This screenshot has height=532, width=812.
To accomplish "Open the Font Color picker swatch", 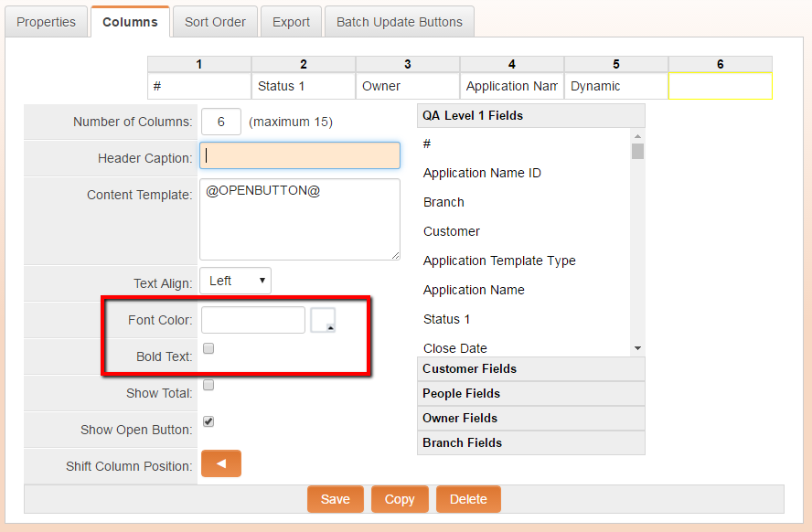I will tap(323, 320).
